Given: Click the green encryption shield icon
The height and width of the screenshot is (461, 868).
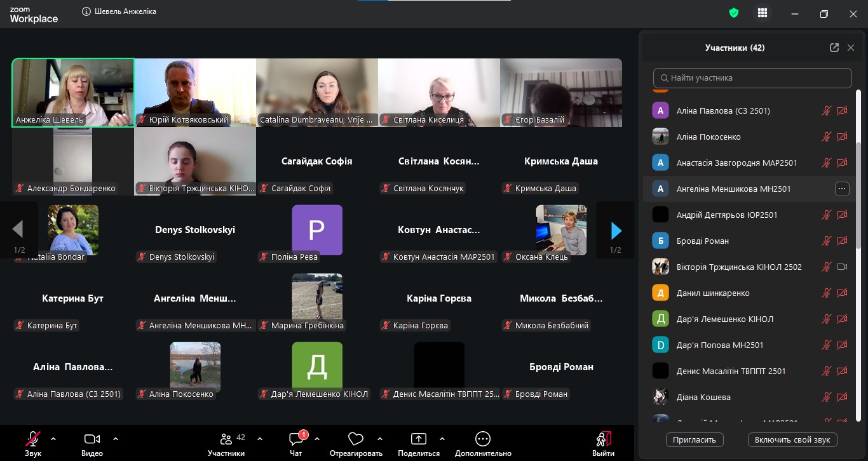Looking at the screenshot, I should (734, 13).
